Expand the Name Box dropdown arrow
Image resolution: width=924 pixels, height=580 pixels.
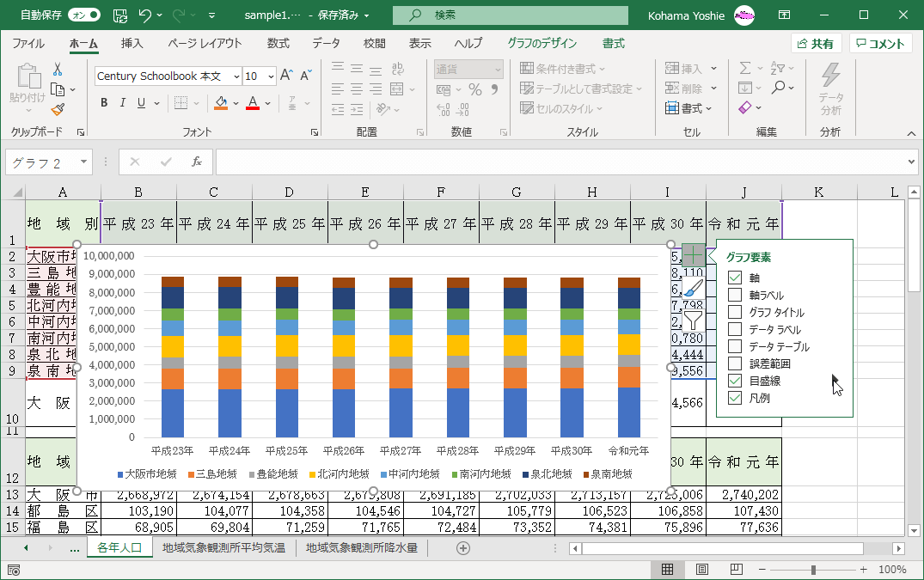pyautogui.click(x=84, y=162)
